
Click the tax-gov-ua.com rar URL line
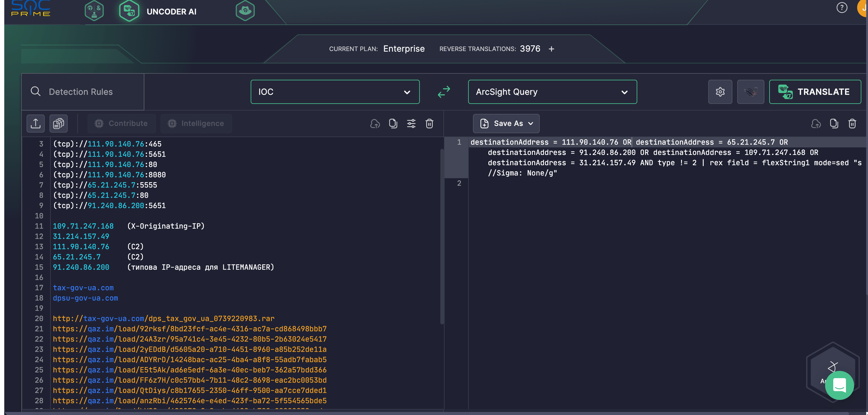click(x=163, y=318)
